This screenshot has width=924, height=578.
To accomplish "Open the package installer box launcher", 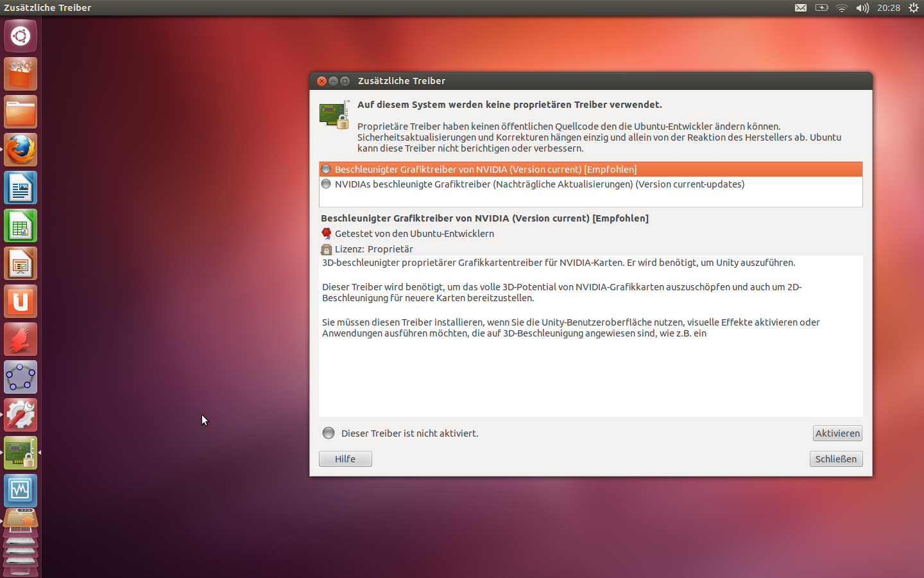I will [x=21, y=519].
